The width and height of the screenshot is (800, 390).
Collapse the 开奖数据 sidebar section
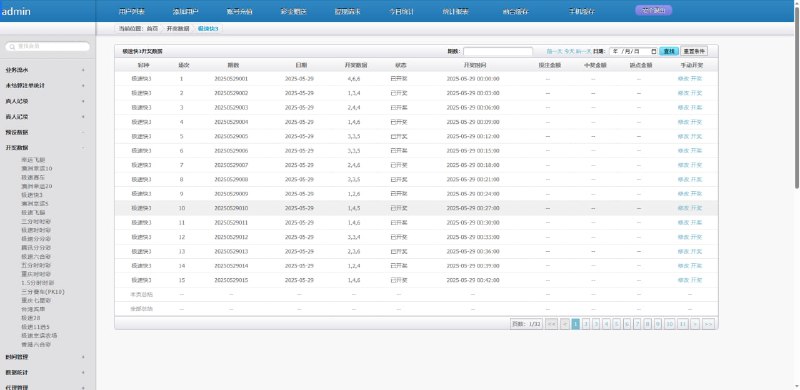(x=47, y=148)
